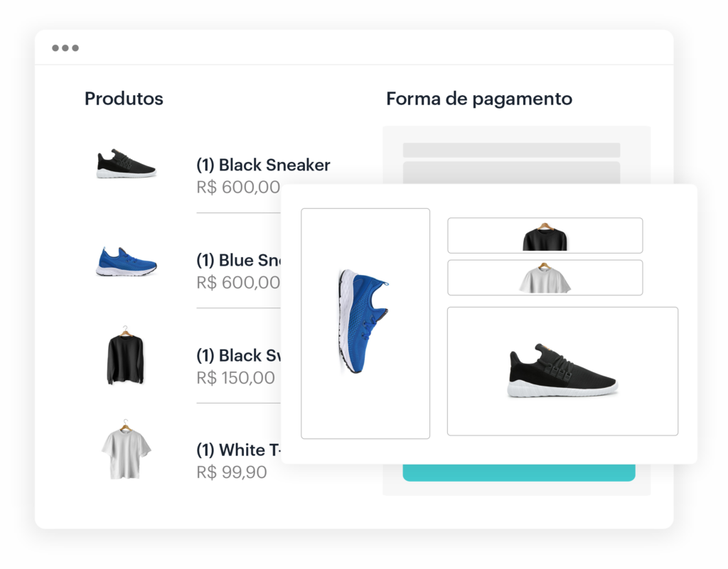The width and height of the screenshot is (728, 569).
Task: Click the three-dot window control icon
Action: pyautogui.click(x=65, y=48)
